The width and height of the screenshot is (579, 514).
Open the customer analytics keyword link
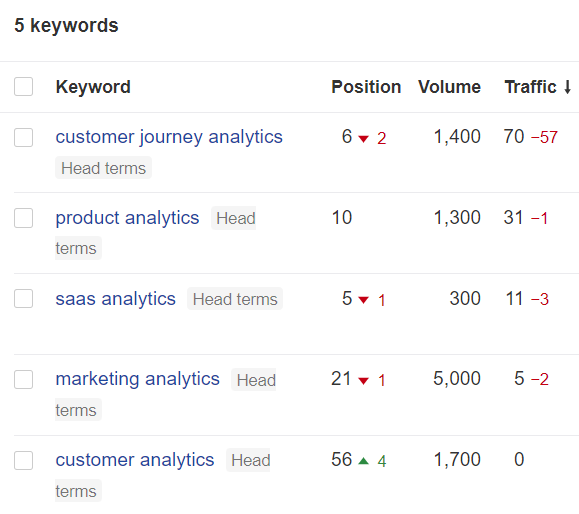pos(134,460)
